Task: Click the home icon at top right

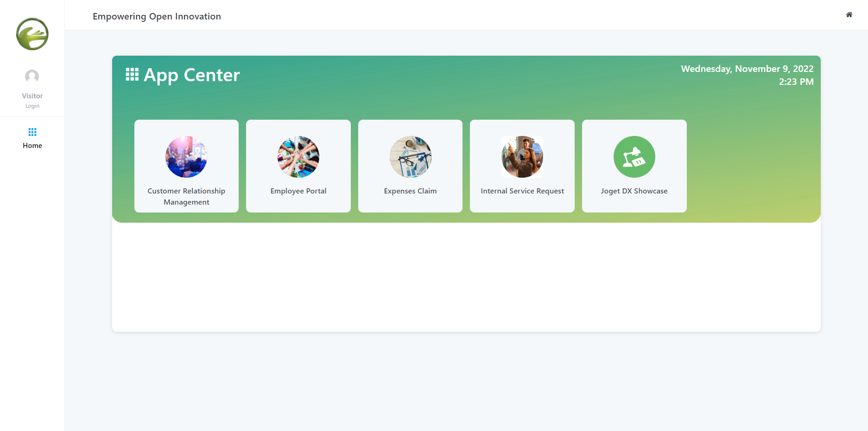Action: coord(849,15)
